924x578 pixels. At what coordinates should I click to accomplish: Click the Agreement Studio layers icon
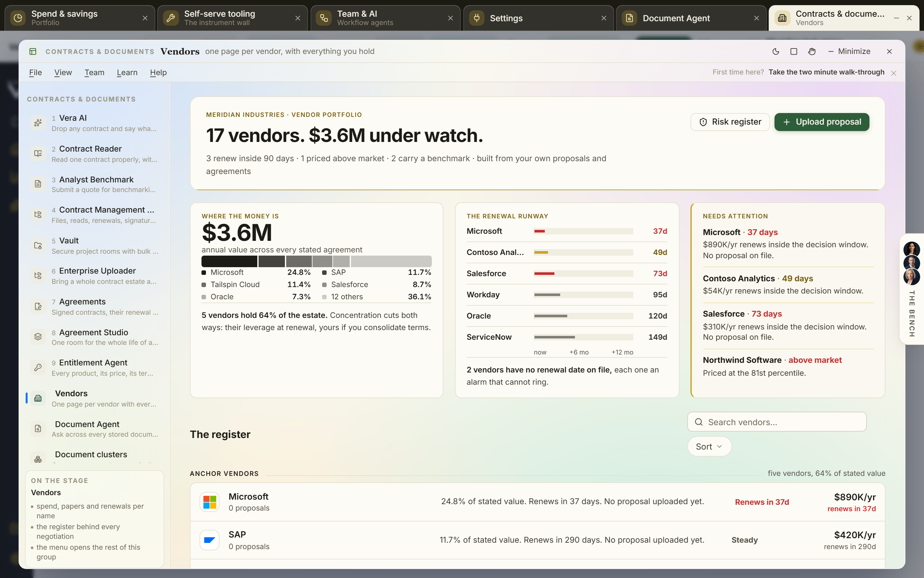point(38,337)
